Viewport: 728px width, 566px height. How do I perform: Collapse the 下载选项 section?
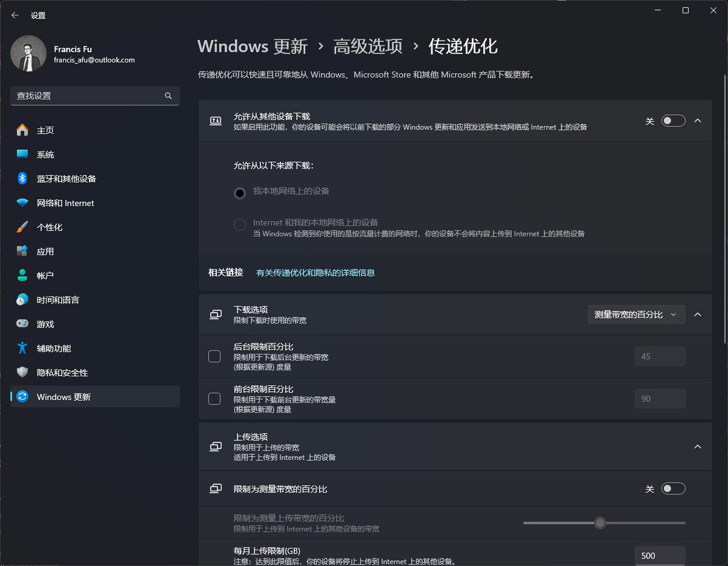pyautogui.click(x=698, y=315)
